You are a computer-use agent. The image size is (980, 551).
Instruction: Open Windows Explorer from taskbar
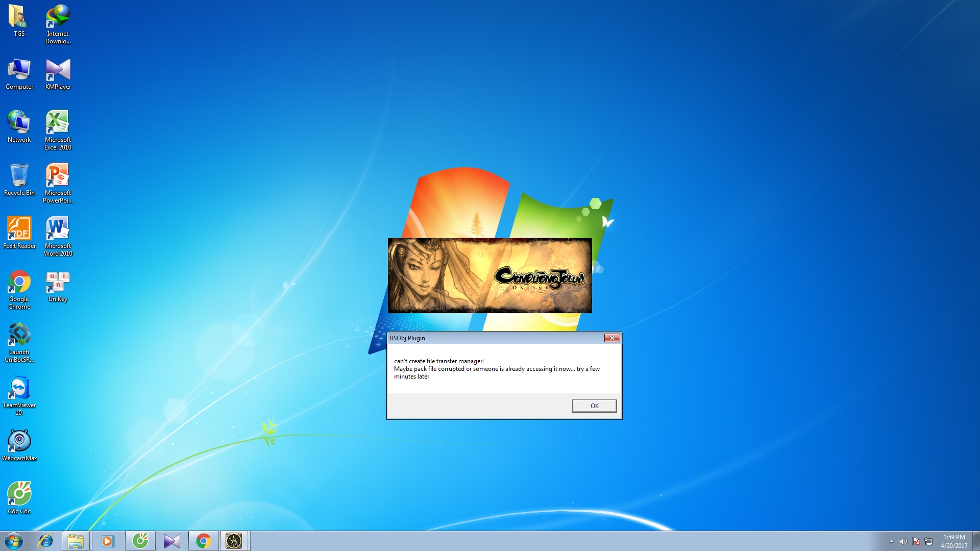tap(76, 541)
